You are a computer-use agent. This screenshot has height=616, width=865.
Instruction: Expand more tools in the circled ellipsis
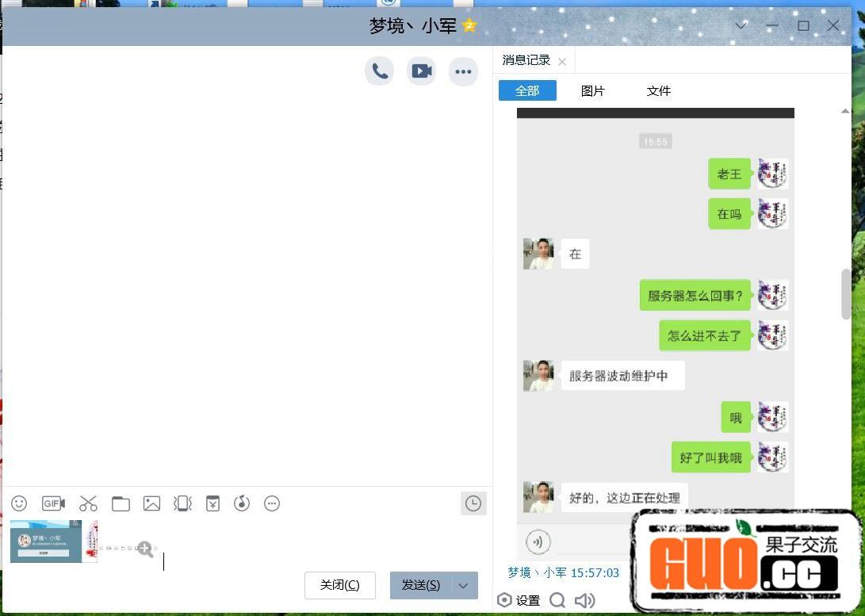(x=272, y=503)
